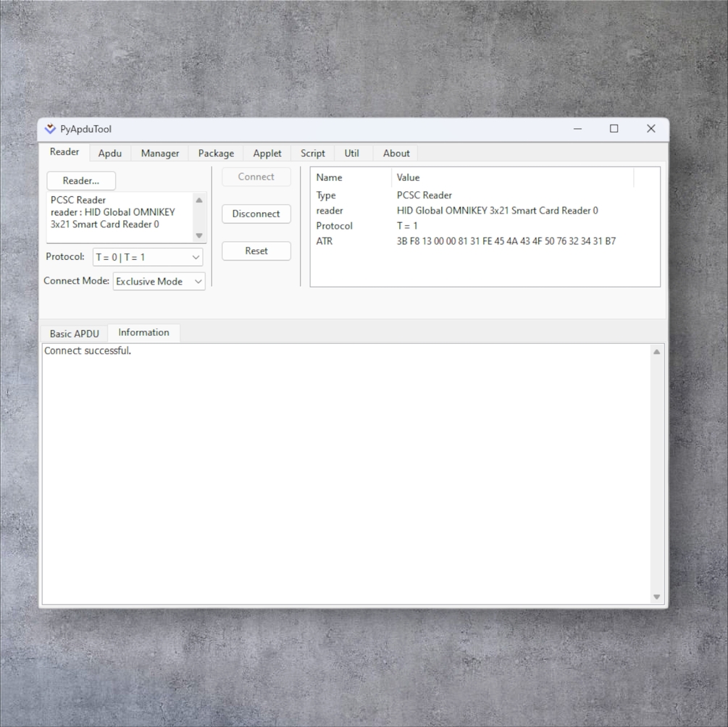
Task: Switch to the Util tab
Action: [x=351, y=154]
